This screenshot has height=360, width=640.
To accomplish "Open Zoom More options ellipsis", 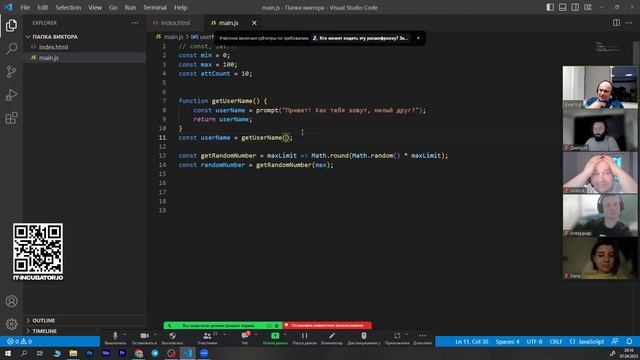I will [422, 338].
